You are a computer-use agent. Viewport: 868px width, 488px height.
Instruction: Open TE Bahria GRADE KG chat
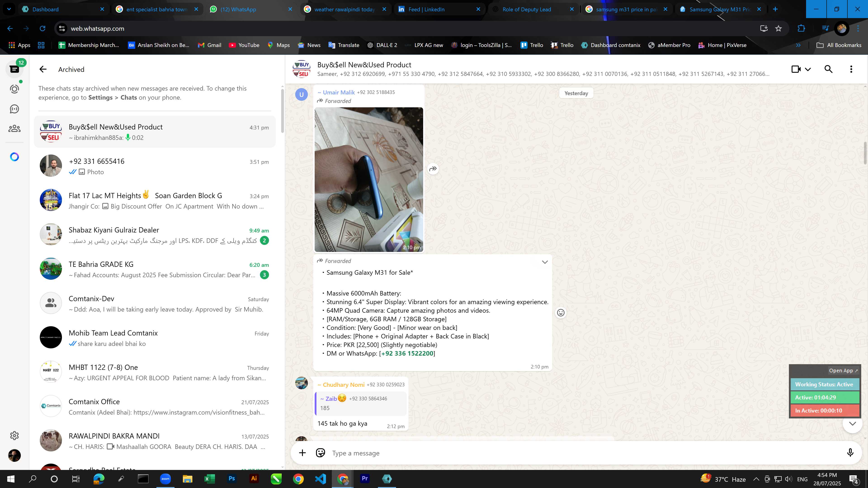(155, 269)
